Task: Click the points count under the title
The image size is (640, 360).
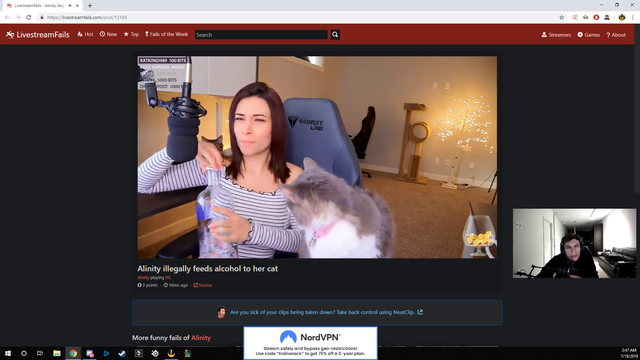Action: (x=147, y=285)
